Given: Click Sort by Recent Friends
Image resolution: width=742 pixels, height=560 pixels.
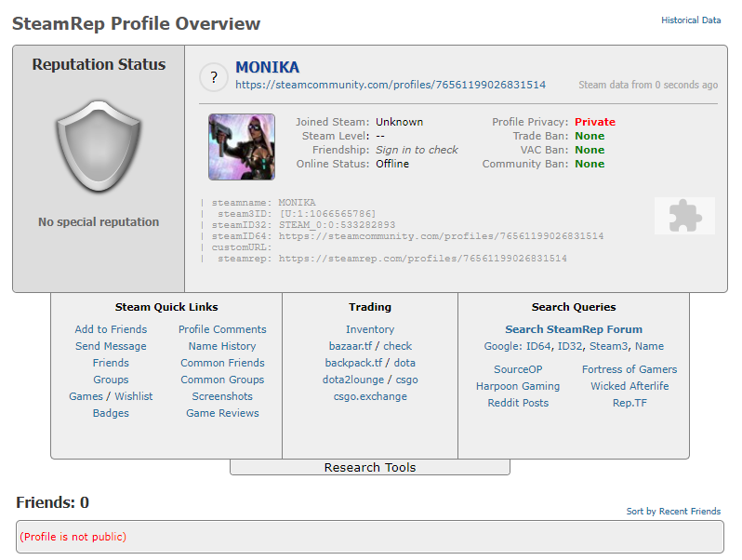Looking at the screenshot, I should tap(673, 512).
